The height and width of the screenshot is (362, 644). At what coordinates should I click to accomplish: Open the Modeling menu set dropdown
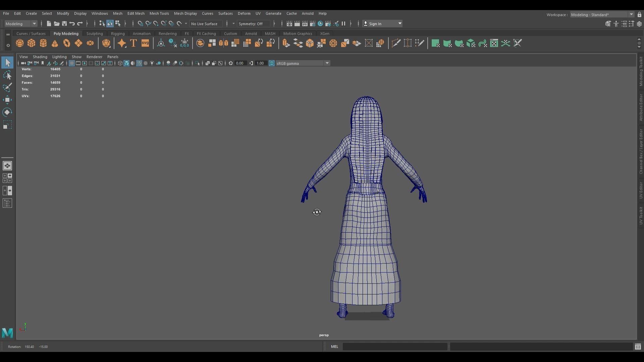coord(20,23)
